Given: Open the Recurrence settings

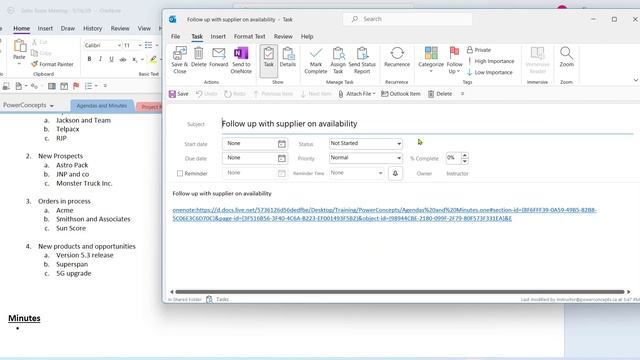Looking at the screenshot, I should tap(397, 57).
